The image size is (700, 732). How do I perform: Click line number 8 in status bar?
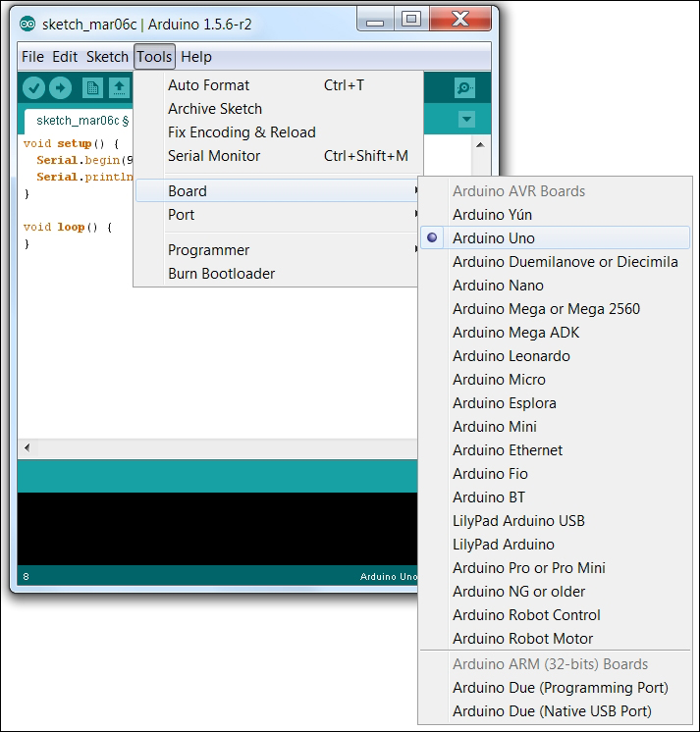pos(27,577)
